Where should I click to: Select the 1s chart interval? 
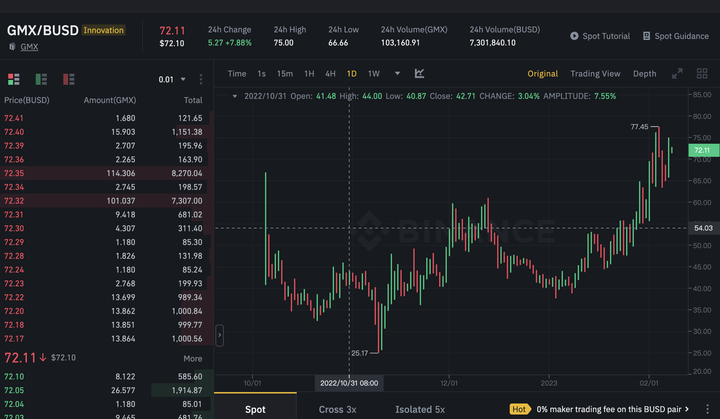[x=261, y=74]
